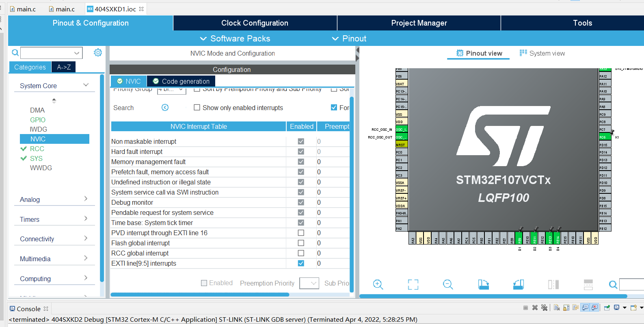
Task: Select GPIO in System Core
Action: (x=38, y=120)
